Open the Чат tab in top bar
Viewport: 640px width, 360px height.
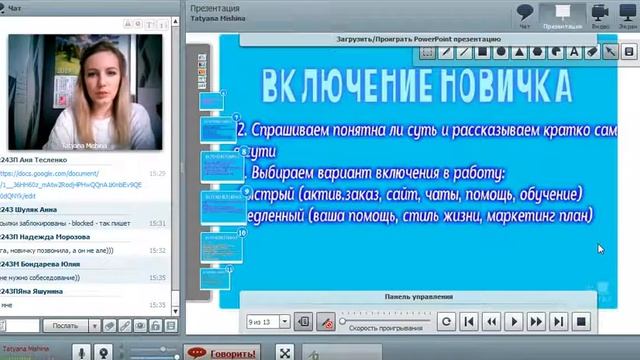point(524,16)
